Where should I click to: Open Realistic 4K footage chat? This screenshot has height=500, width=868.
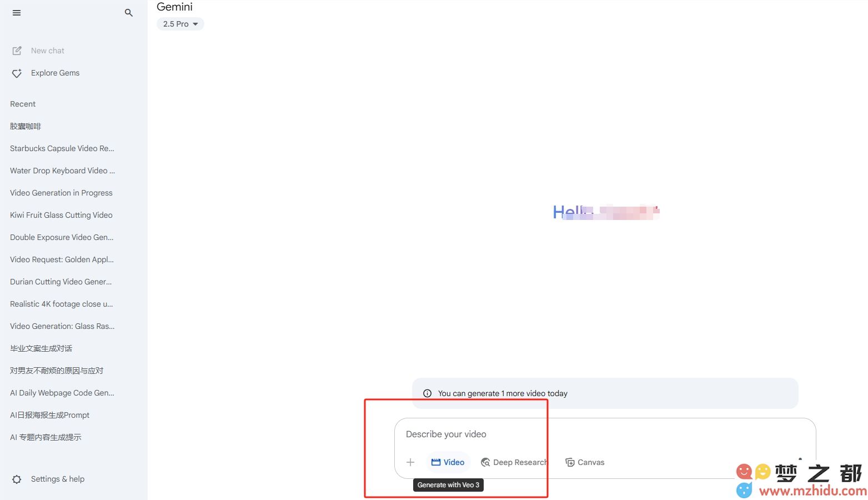point(61,304)
